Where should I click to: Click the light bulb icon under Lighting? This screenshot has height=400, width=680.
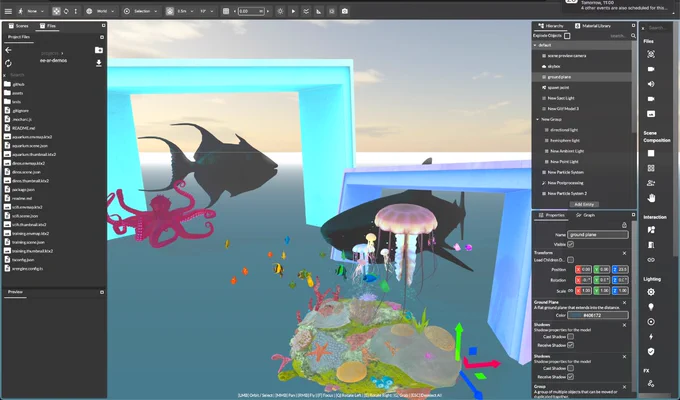tap(651, 307)
